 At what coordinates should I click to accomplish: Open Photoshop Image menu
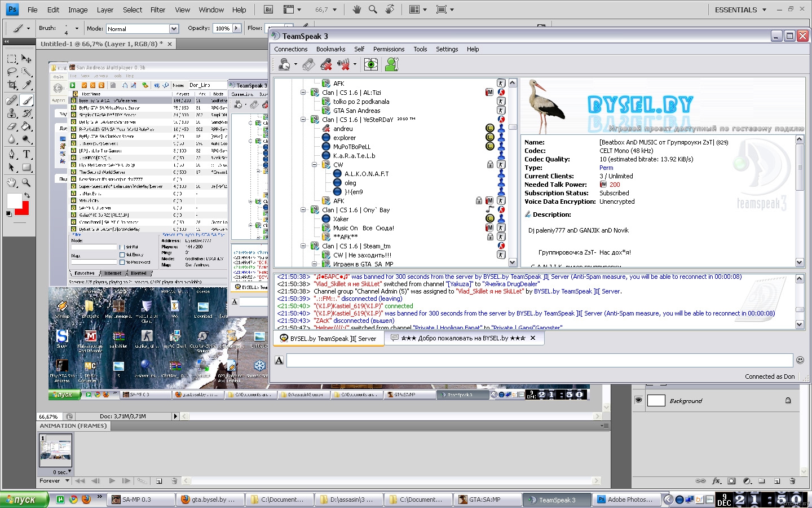pos(78,10)
